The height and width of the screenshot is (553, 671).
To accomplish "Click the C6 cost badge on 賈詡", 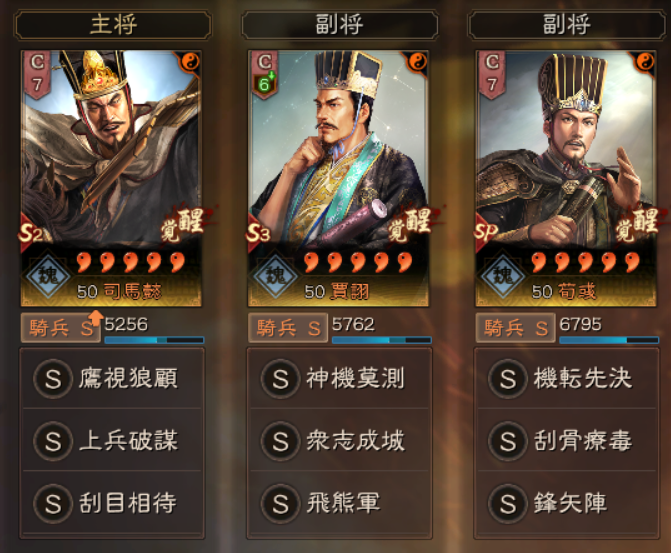I will (x=264, y=75).
